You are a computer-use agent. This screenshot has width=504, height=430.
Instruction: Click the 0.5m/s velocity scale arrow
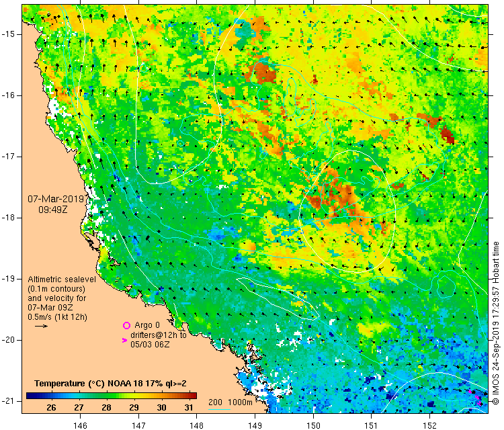41,327
